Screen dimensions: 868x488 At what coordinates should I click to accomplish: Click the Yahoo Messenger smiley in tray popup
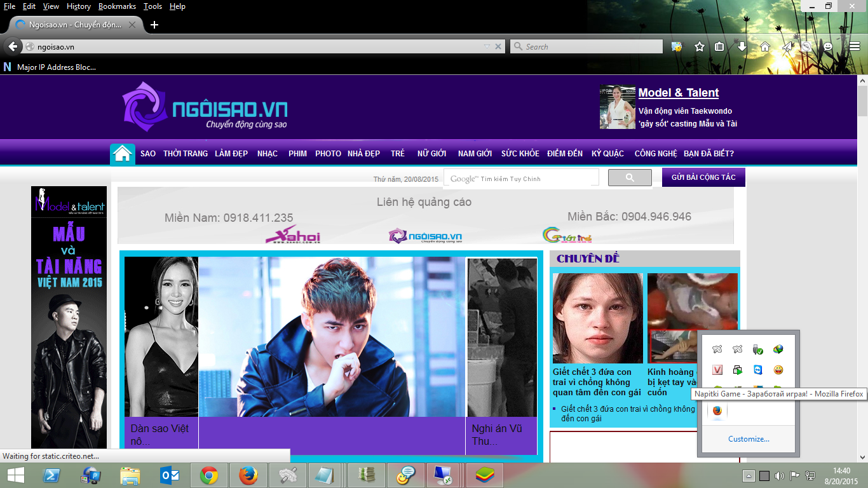tap(778, 370)
